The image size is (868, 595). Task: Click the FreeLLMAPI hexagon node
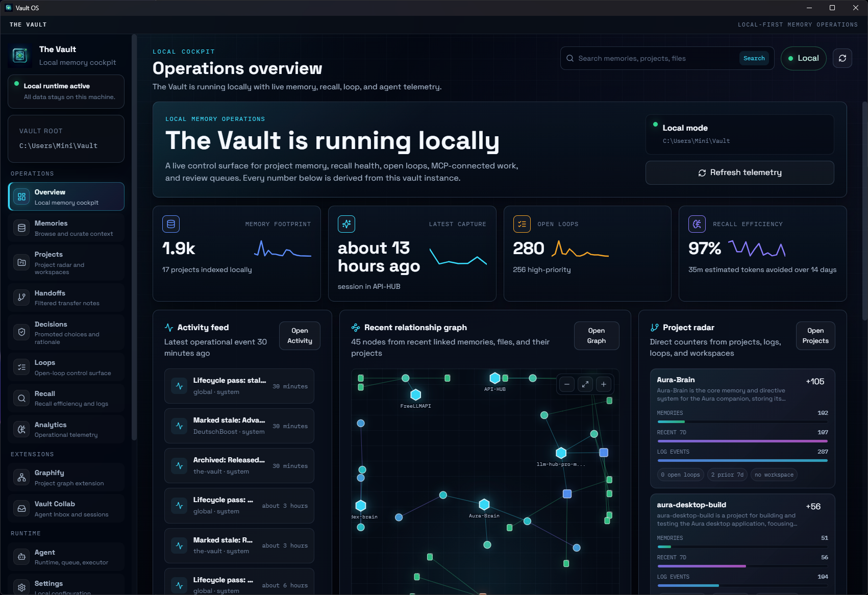416,394
